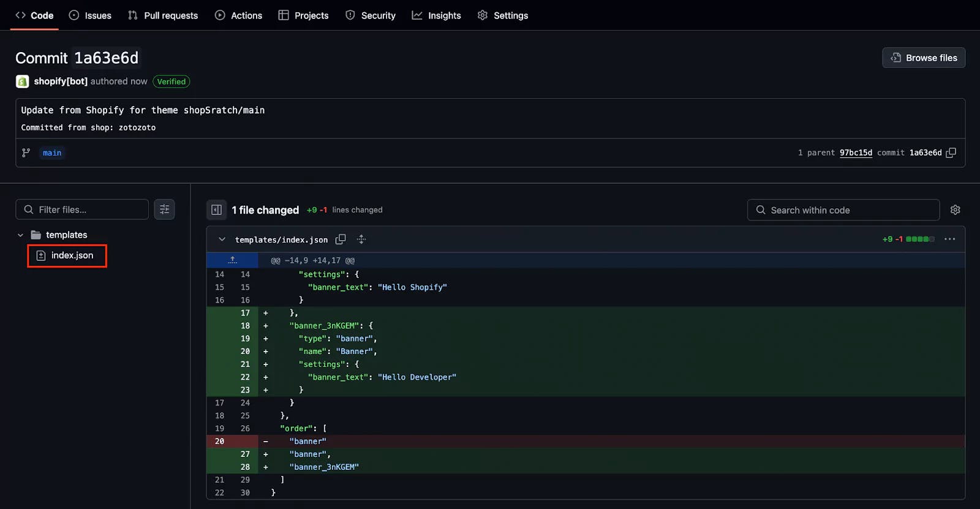Open the Insights tab
The width and height of the screenshot is (980, 509).
tap(436, 15)
